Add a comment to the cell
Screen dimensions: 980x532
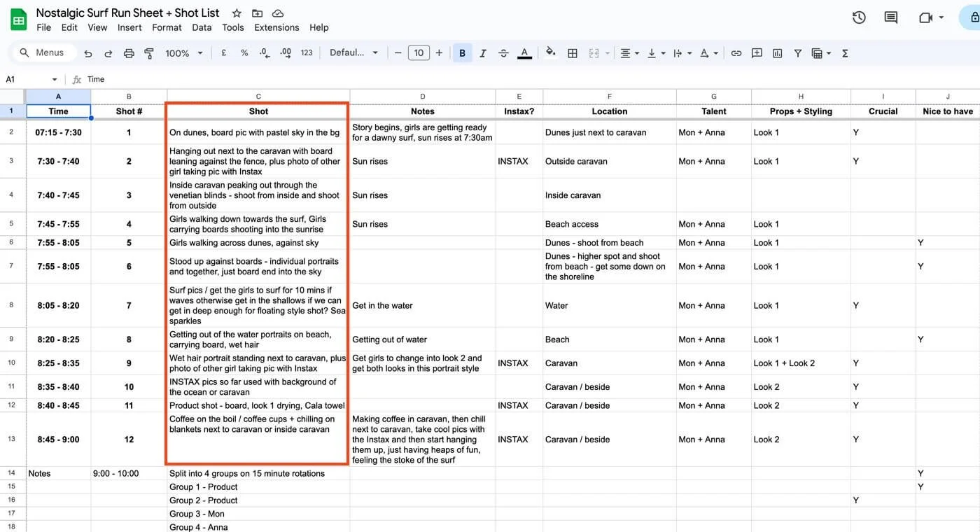757,52
